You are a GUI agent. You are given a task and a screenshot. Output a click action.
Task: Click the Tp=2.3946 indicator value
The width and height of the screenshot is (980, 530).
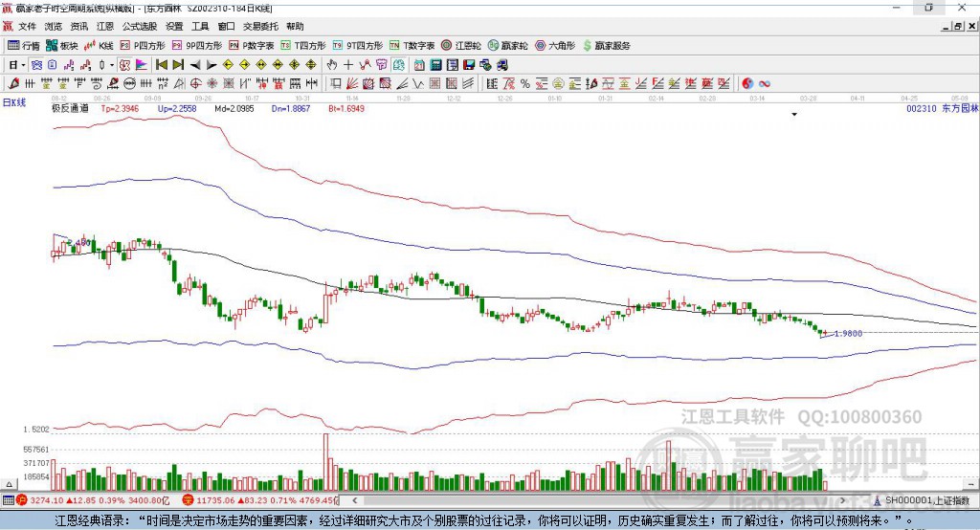click(x=120, y=108)
